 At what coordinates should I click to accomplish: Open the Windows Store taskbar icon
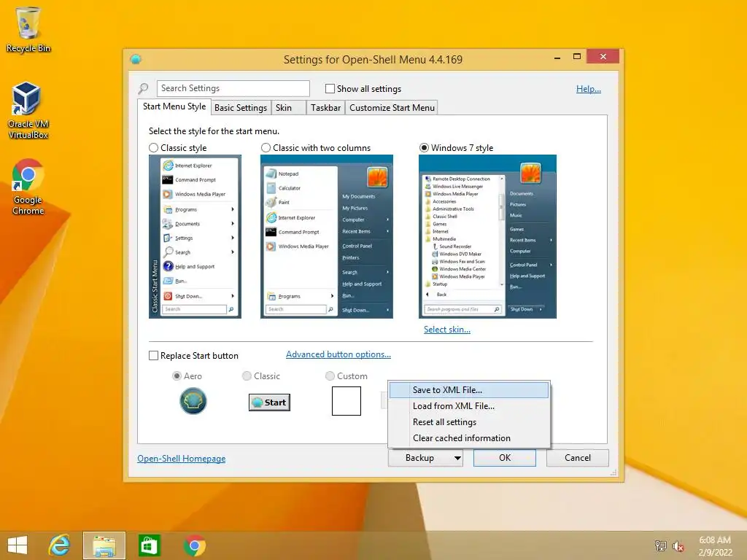click(149, 545)
